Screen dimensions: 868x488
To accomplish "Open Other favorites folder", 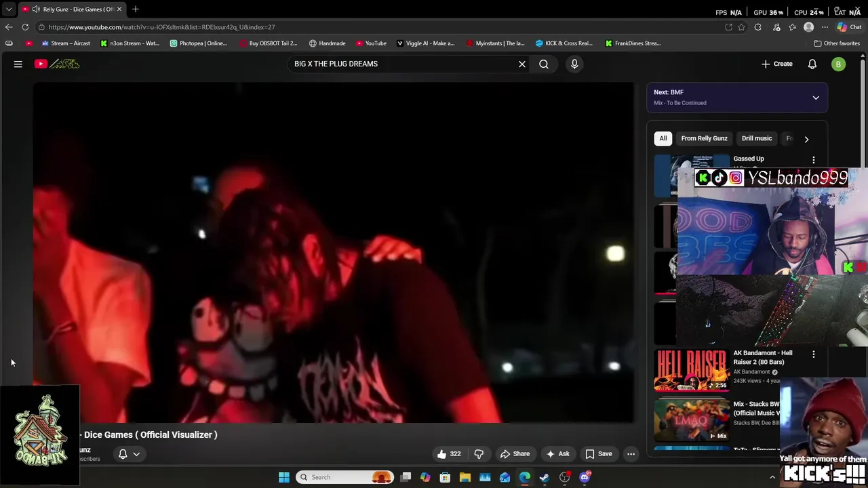I will click(x=837, y=43).
